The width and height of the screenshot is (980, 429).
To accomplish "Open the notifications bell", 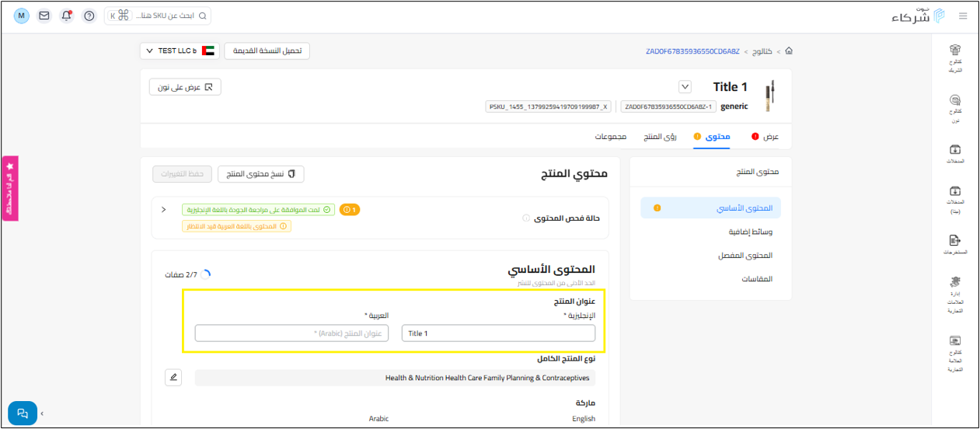I will (x=67, y=16).
